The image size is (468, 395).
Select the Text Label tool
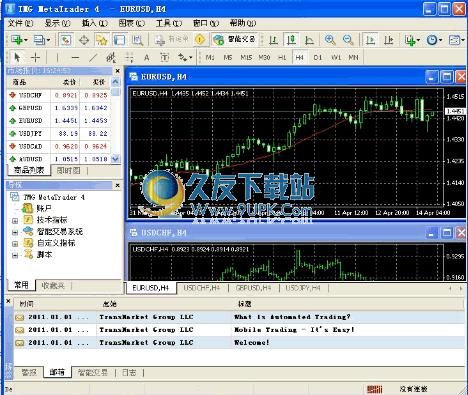164,58
